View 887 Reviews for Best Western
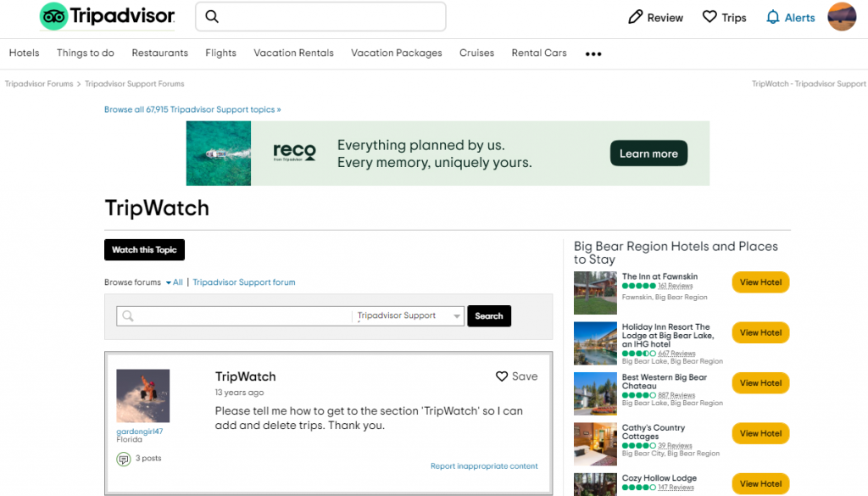Image resolution: width=868 pixels, height=496 pixels. point(676,395)
